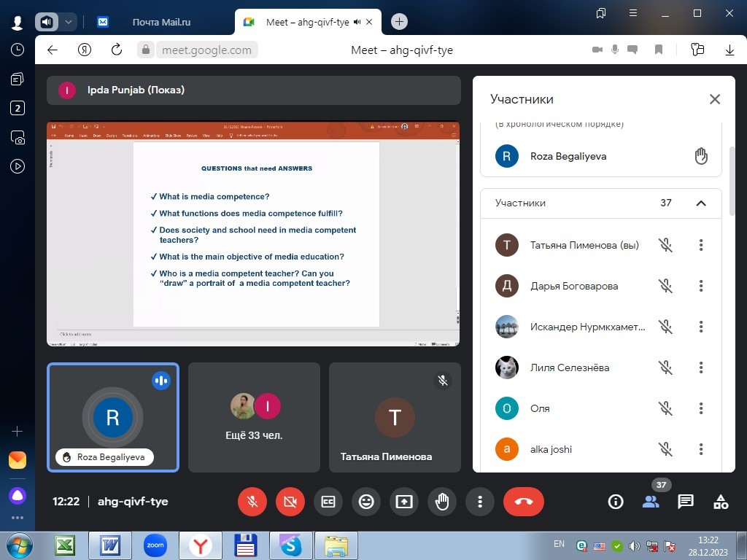Close the Участники side panel
Image resolution: width=747 pixels, height=560 pixels.
point(715,100)
